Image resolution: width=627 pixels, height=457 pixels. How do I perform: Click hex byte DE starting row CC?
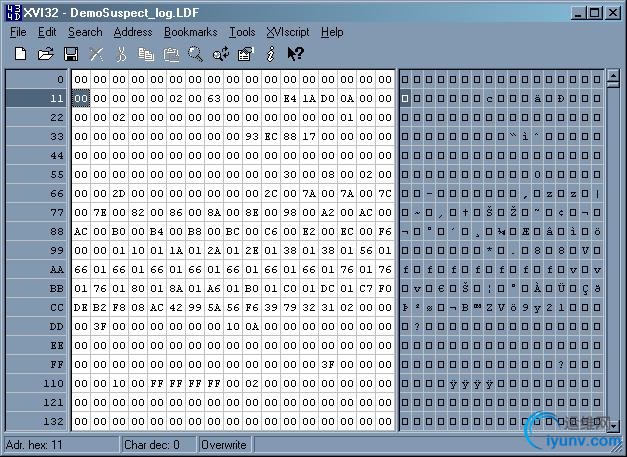pos(81,307)
